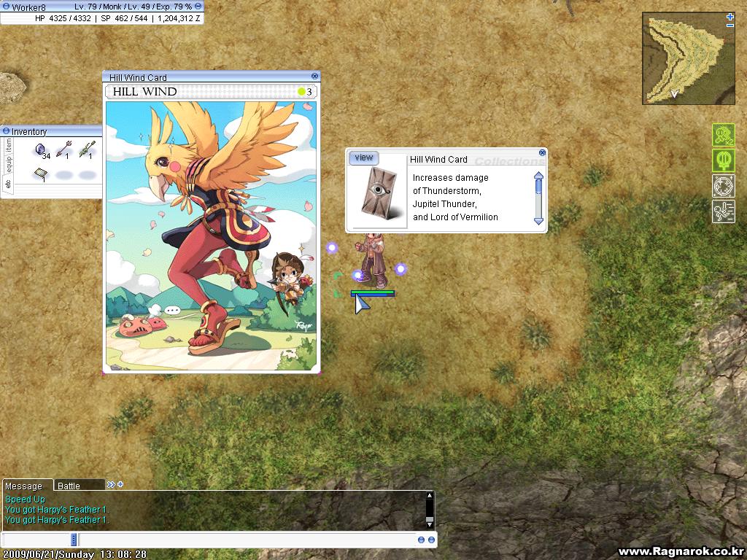Click the eye card icon in description window
Image resolution: width=747 pixels, height=560 pixels.
click(379, 194)
